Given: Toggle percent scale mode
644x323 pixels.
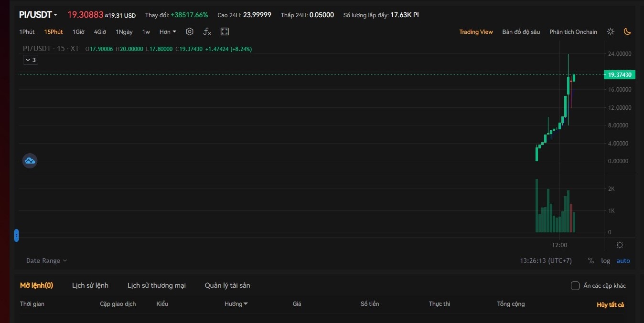Looking at the screenshot, I should (x=590, y=260).
